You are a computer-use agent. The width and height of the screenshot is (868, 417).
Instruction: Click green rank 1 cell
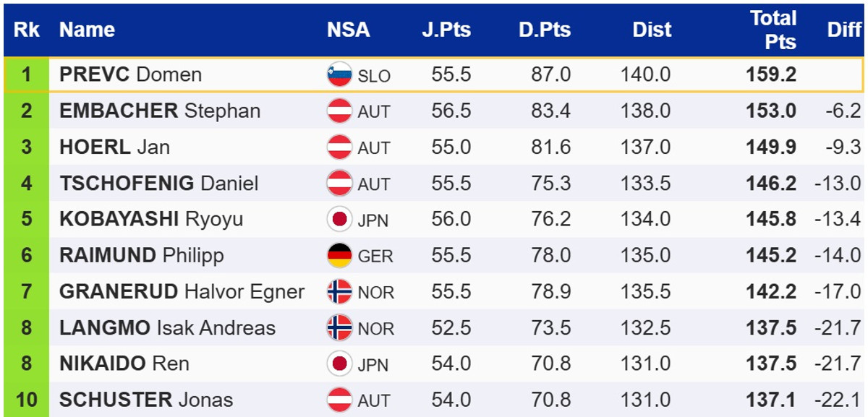(x=26, y=75)
